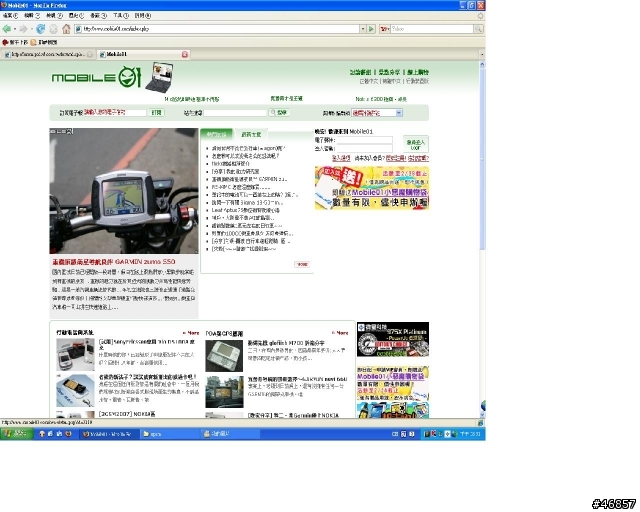Open the 檢視 (View) menu
The image size is (640, 512).
point(54,16)
